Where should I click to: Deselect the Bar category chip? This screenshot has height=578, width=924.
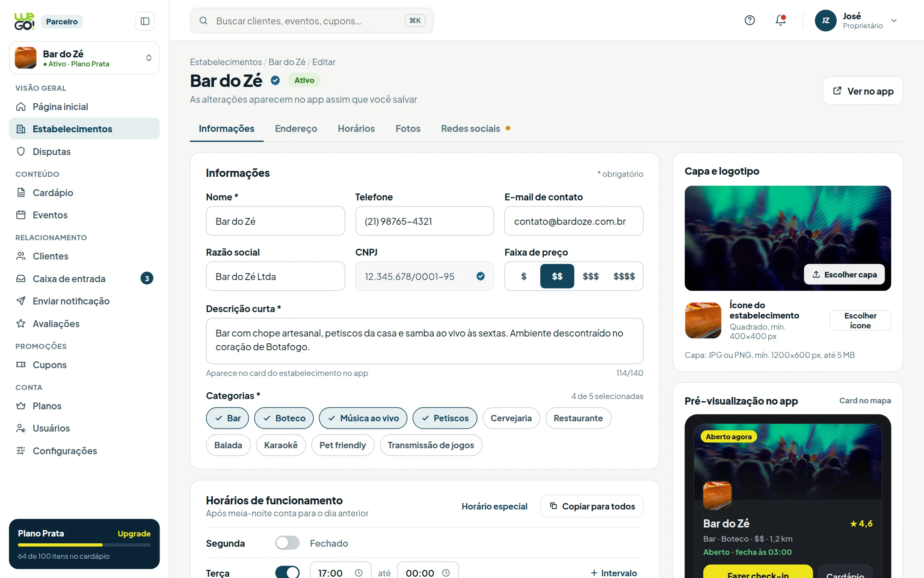(x=228, y=418)
